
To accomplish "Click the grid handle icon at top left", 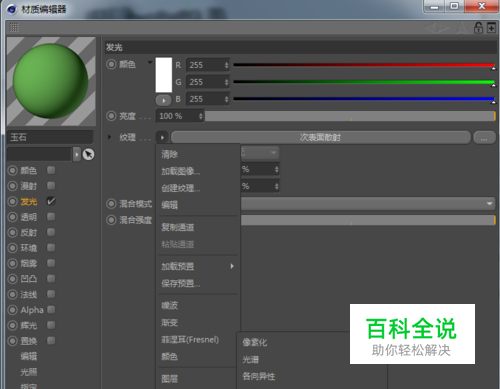I will (14, 27).
